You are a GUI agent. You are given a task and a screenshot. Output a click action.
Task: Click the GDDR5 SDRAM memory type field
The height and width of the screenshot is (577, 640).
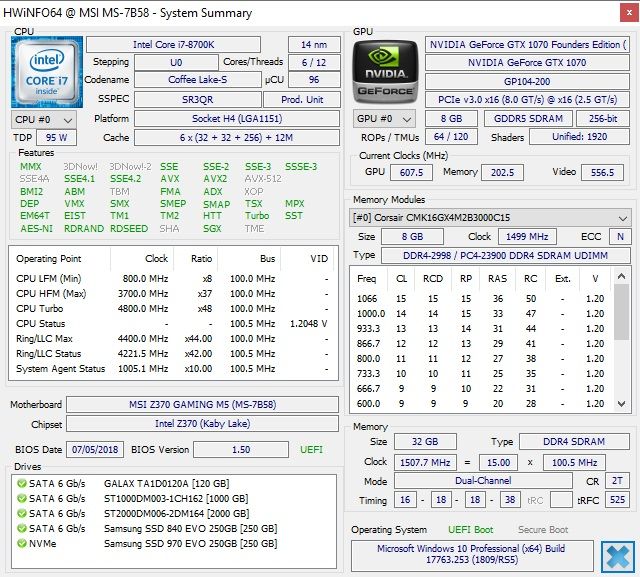point(528,119)
